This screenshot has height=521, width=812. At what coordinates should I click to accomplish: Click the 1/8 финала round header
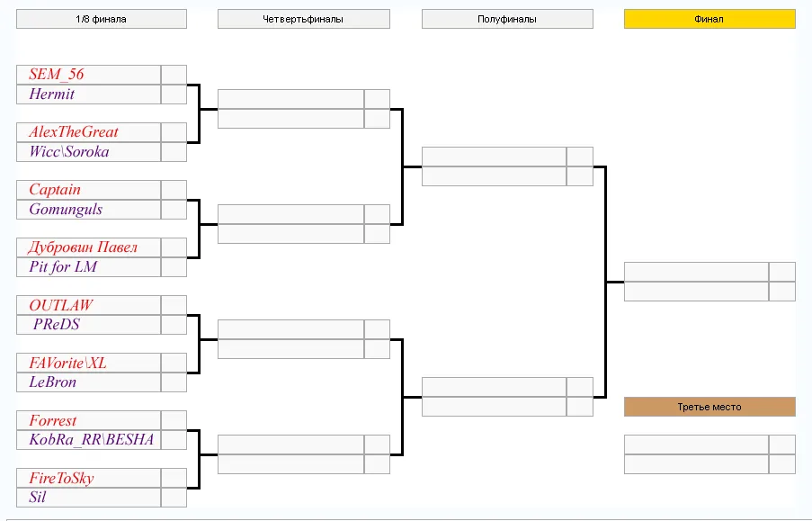tap(102, 19)
